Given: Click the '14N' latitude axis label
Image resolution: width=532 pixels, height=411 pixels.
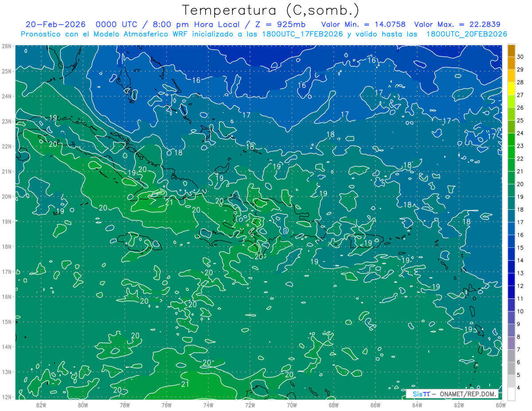Looking at the screenshot, I should [x=6, y=347].
